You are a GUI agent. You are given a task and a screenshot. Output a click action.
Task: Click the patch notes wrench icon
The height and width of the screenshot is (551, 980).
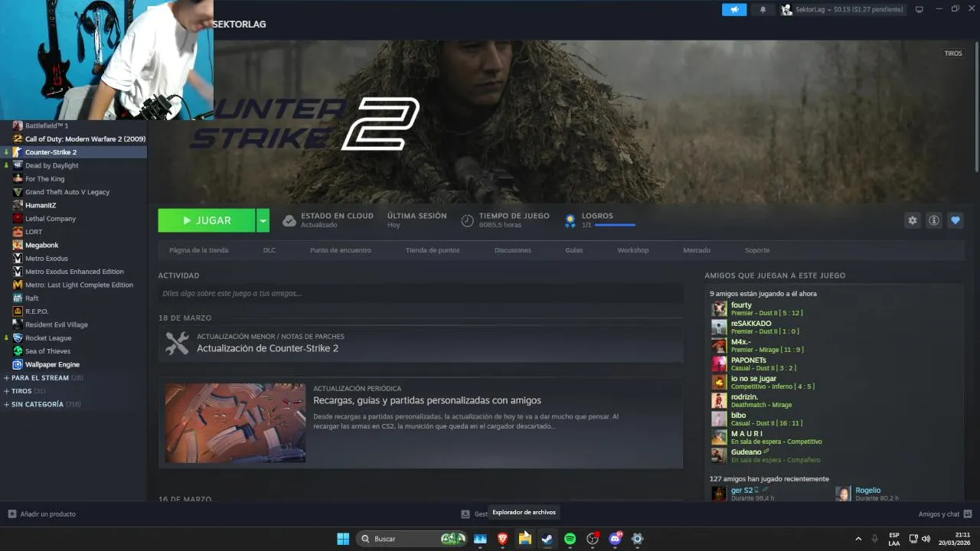pos(177,343)
